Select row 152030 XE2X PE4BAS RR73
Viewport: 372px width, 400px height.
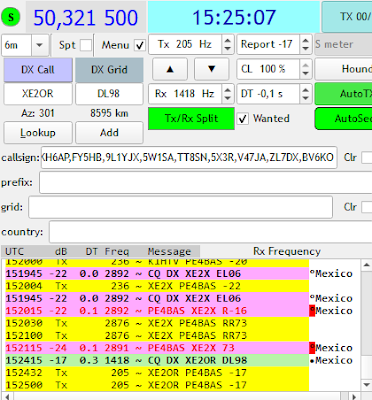(157, 323)
